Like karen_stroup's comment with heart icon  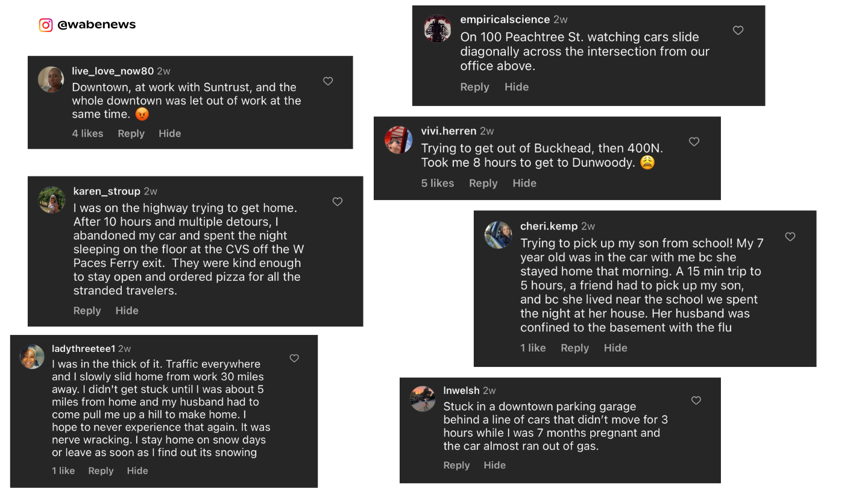pos(338,202)
